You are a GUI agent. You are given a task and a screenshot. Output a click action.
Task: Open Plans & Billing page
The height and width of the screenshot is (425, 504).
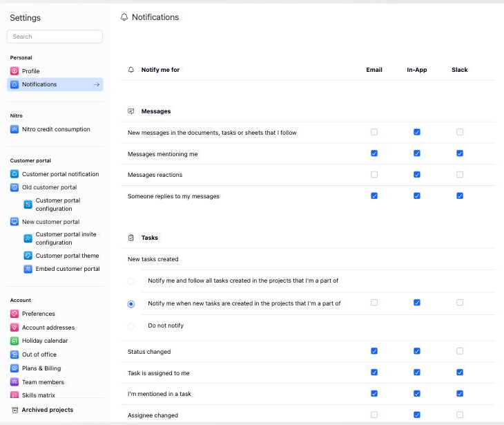click(55, 368)
